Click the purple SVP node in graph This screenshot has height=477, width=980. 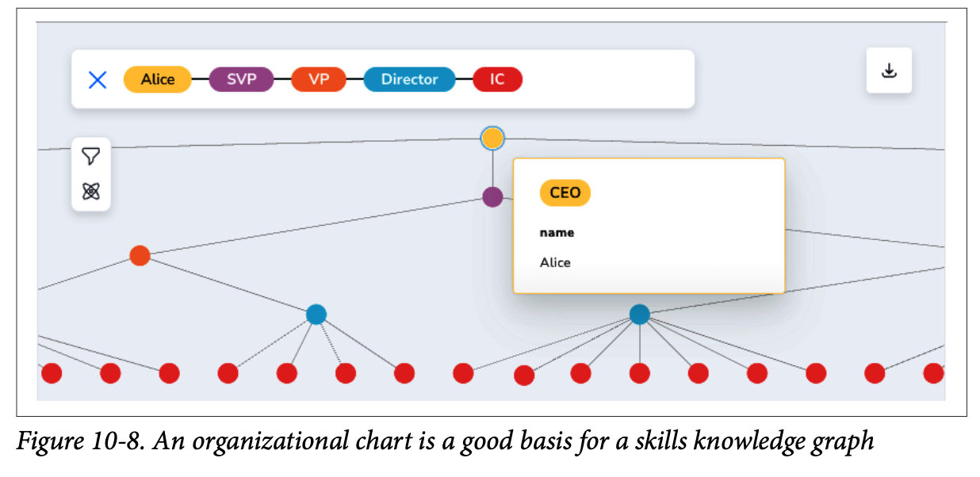(492, 197)
